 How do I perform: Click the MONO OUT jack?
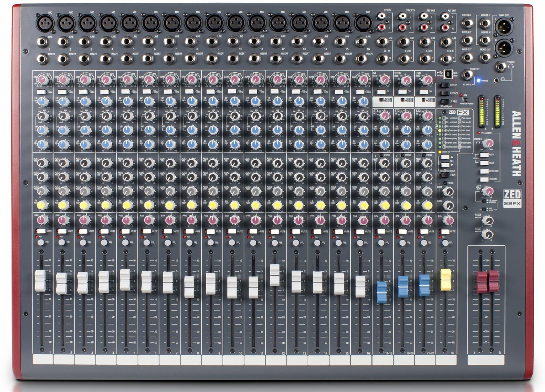tap(485, 57)
